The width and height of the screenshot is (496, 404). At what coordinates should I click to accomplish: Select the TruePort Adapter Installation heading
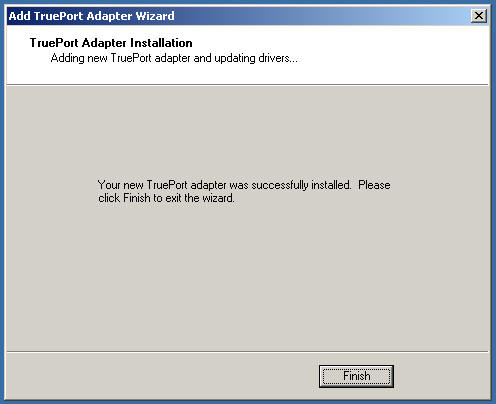pos(111,43)
